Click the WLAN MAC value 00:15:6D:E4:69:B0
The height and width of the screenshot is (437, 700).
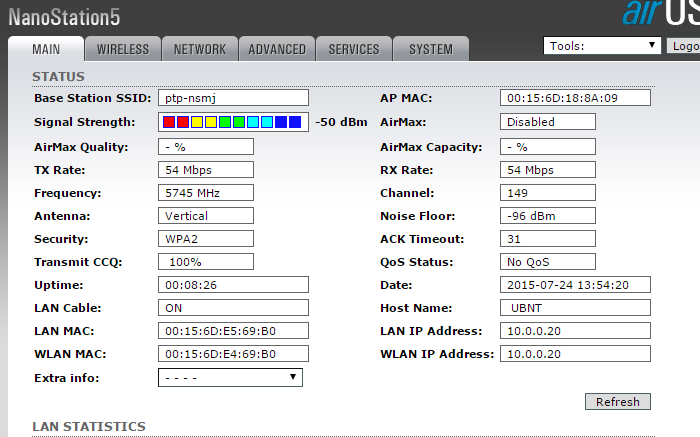point(233,354)
